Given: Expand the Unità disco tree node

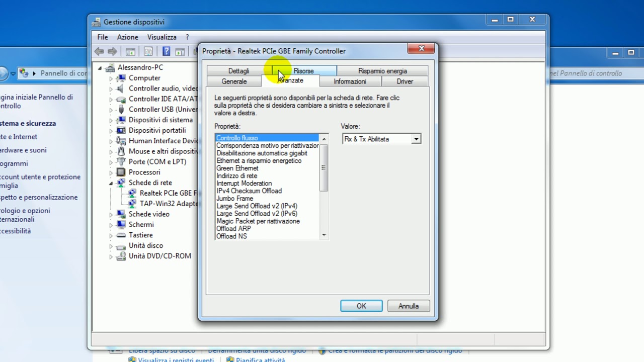Looking at the screenshot, I should [111, 246].
